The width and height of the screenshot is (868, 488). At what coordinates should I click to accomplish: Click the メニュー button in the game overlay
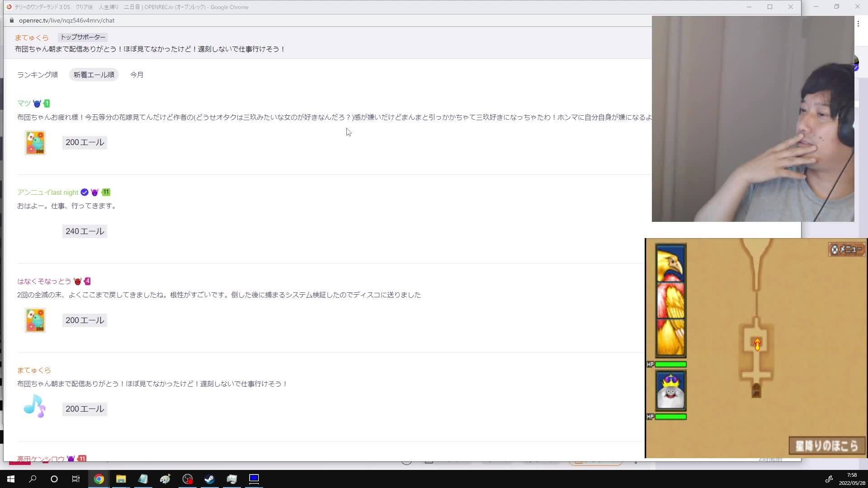(847, 249)
